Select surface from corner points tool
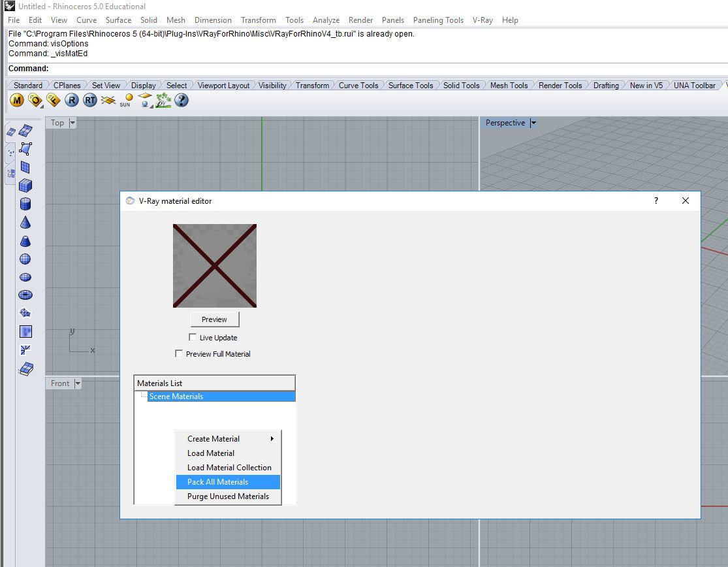Image resolution: width=728 pixels, height=567 pixels. [x=25, y=148]
